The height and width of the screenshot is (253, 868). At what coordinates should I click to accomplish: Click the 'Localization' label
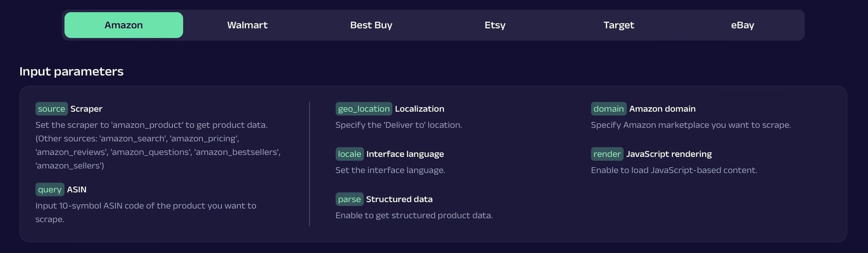pyautogui.click(x=420, y=109)
